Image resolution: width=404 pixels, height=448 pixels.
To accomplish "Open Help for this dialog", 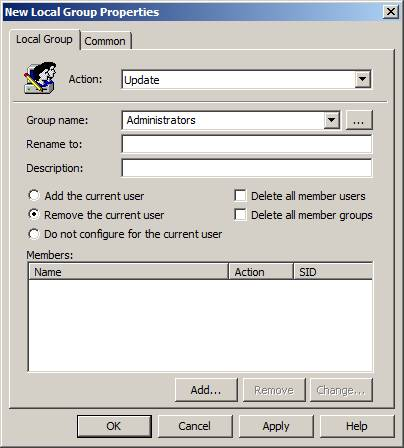I will (x=357, y=426).
